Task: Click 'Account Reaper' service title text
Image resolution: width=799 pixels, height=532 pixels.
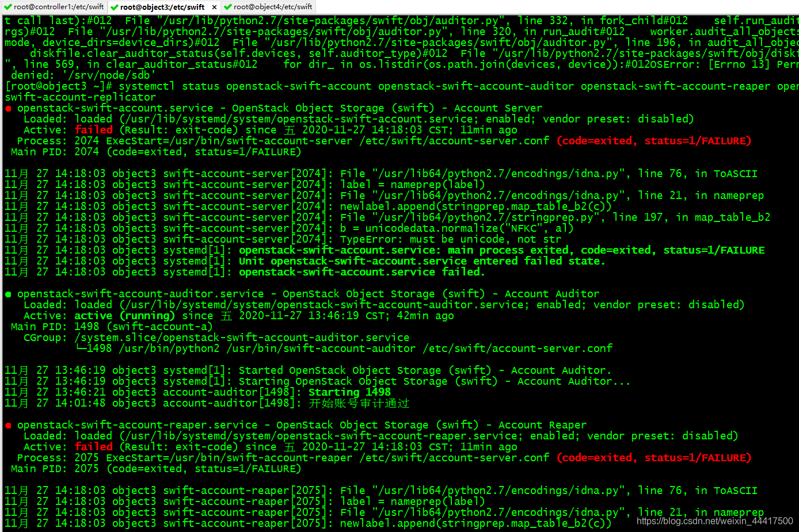Action: pos(542,425)
